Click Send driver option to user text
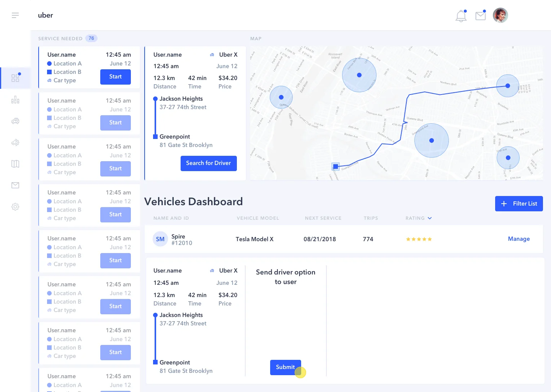The width and height of the screenshot is (551, 392). pyautogui.click(x=286, y=277)
